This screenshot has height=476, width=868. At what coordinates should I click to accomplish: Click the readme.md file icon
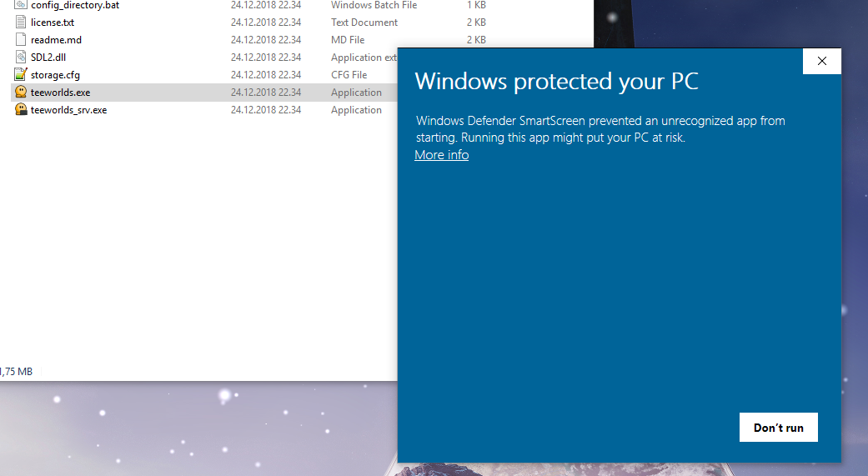[x=22, y=40]
